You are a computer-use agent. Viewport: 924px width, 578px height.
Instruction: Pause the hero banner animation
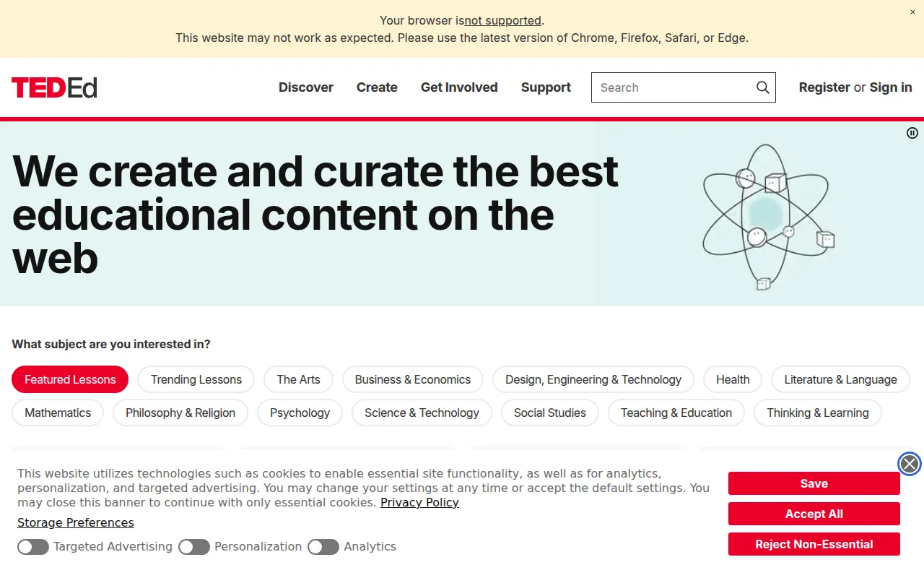pyautogui.click(x=912, y=133)
